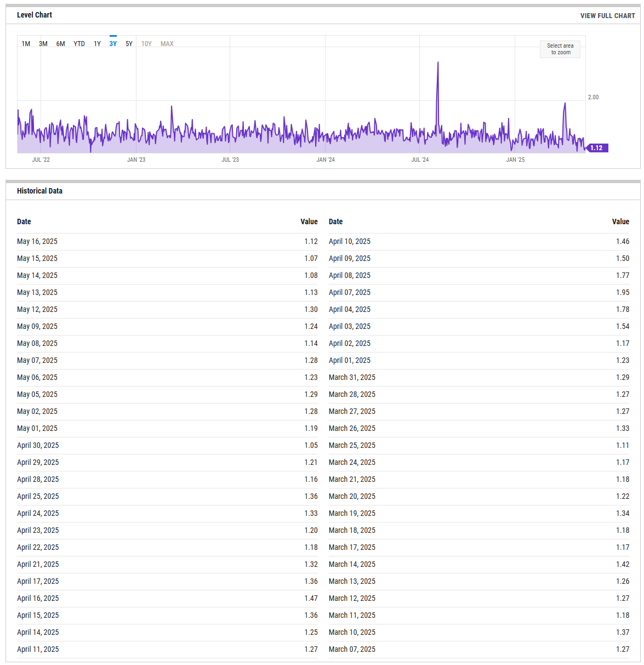Select the April 24, 2025 date
The height and width of the screenshot is (665, 644).
38,514
